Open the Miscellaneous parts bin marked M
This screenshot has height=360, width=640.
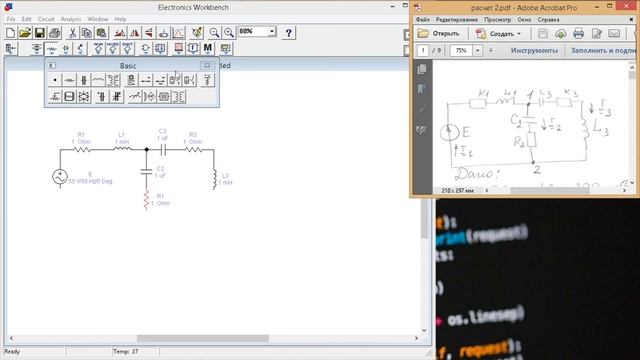point(208,49)
